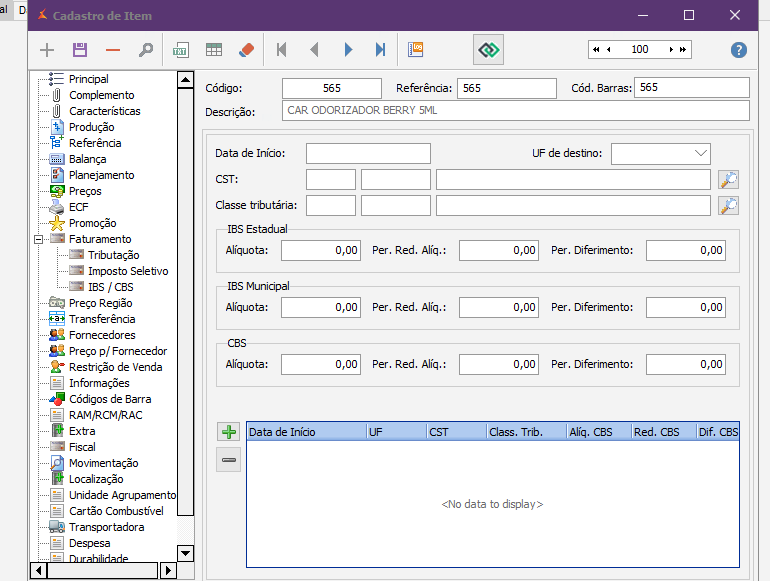This screenshot has height=581, width=770.
Task: Click the CST column header in grid
Action: pos(439,432)
